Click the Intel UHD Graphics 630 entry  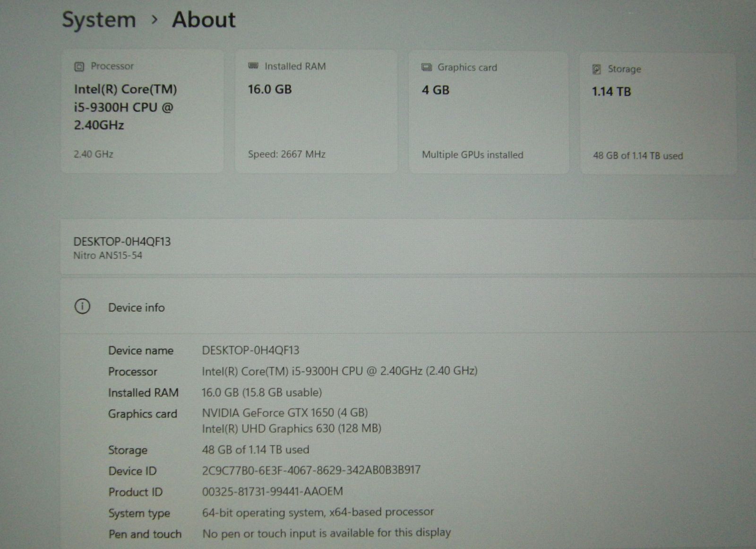click(x=292, y=429)
